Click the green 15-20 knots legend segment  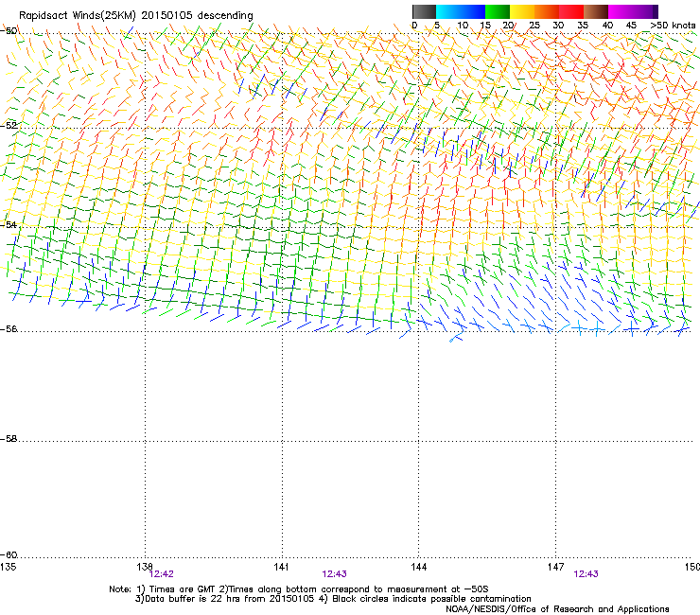[498, 11]
